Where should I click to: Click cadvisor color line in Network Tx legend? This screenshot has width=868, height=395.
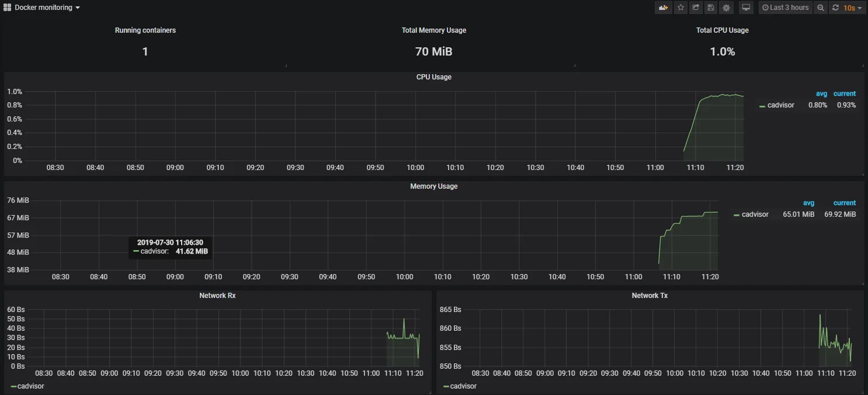(x=446, y=386)
